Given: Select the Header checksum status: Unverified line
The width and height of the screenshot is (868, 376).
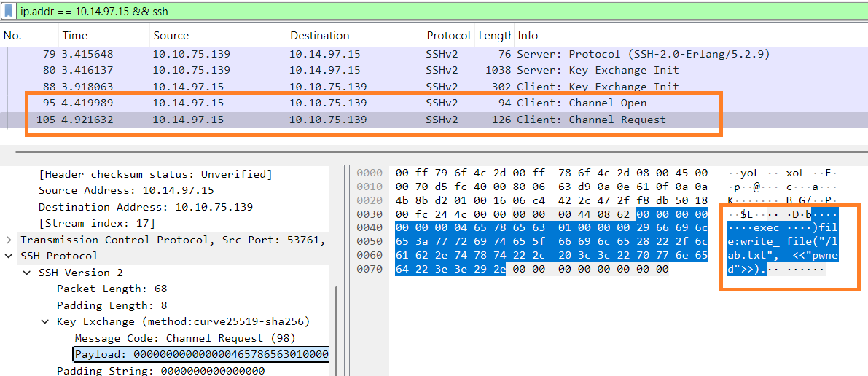Looking at the screenshot, I should pos(155,174).
